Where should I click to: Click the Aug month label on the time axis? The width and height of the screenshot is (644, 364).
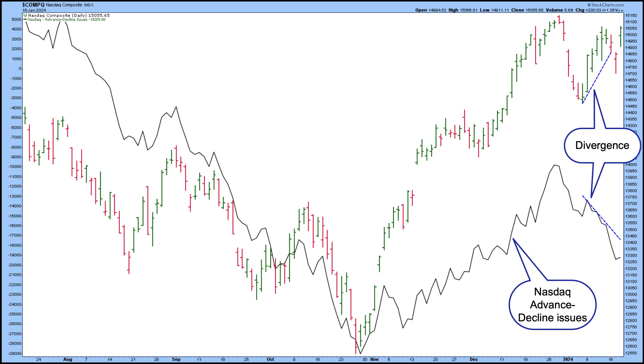pos(68,359)
